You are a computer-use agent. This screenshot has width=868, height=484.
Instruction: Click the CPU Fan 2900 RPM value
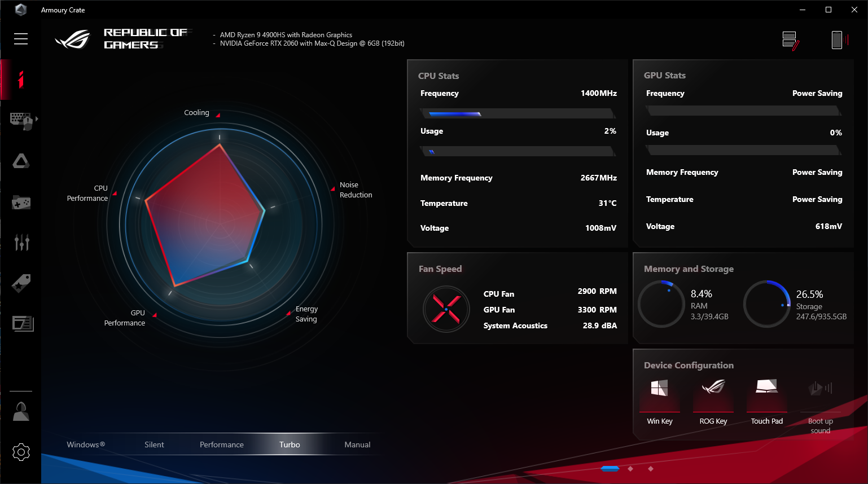pos(597,291)
